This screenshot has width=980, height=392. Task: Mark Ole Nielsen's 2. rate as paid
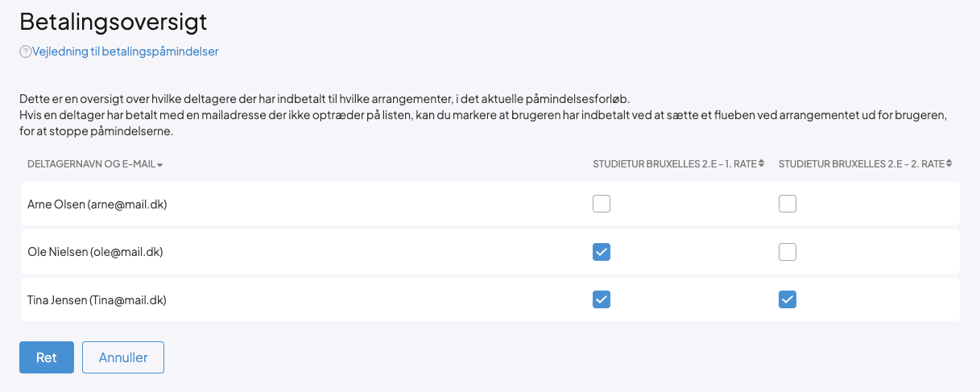pos(788,252)
